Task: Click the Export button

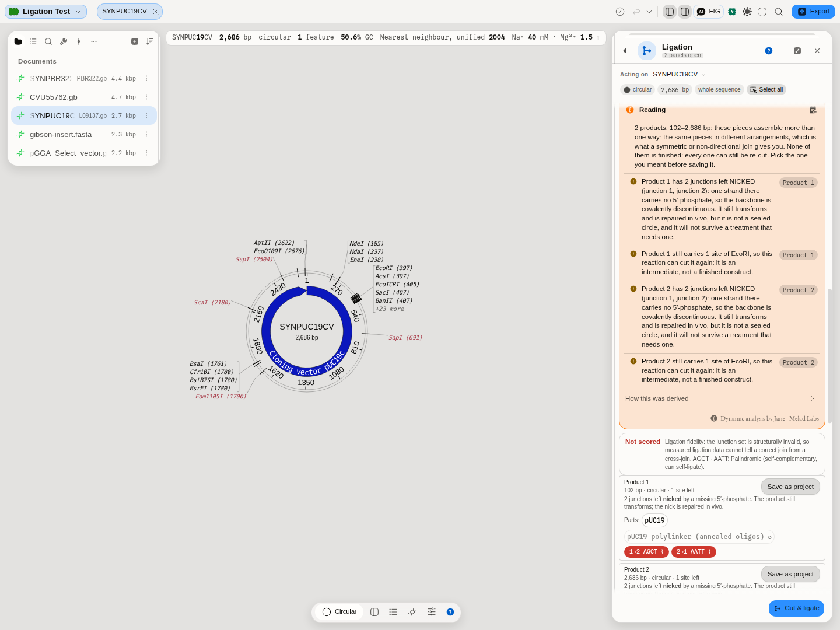Action: tap(813, 12)
